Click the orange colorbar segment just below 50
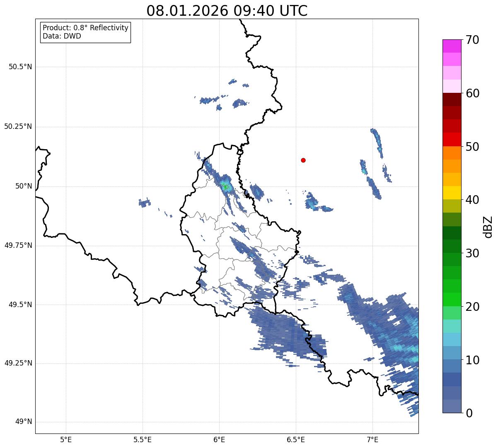Viewport: 498px width, 448px height. [452, 153]
